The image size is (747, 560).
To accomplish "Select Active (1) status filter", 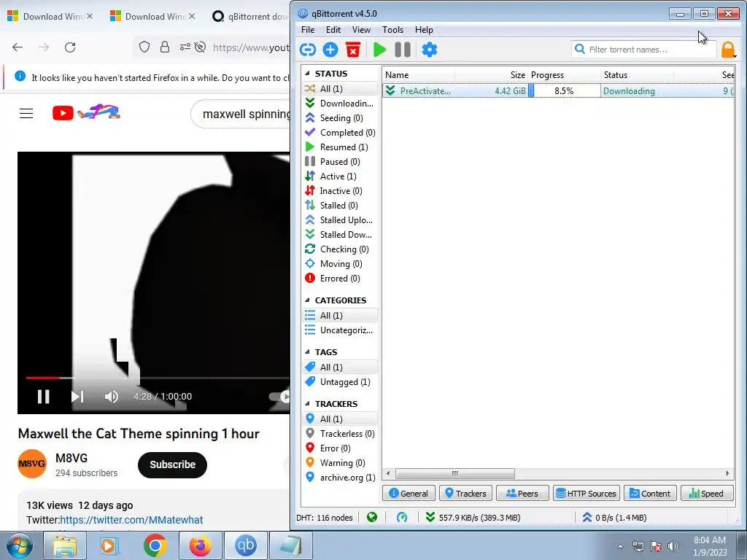I will (x=340, y=176).
